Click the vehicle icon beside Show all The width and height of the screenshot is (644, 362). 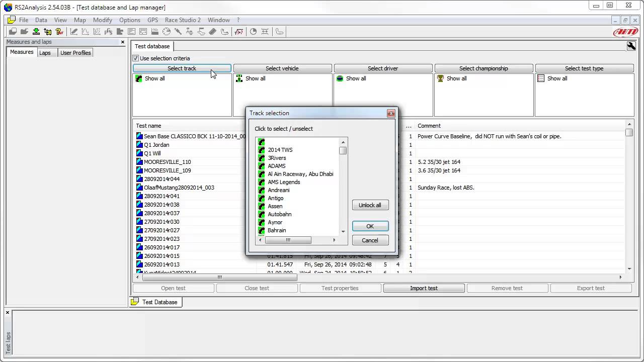coord(239,78)
